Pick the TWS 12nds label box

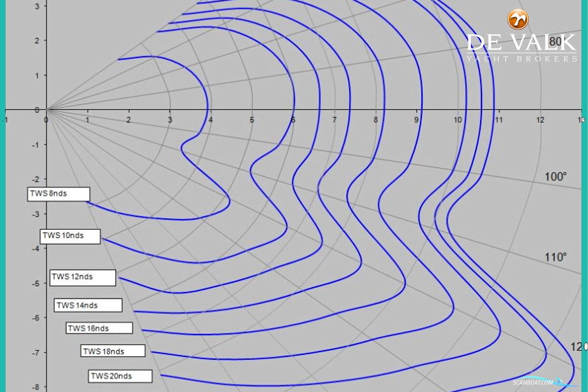click(83, 277)
